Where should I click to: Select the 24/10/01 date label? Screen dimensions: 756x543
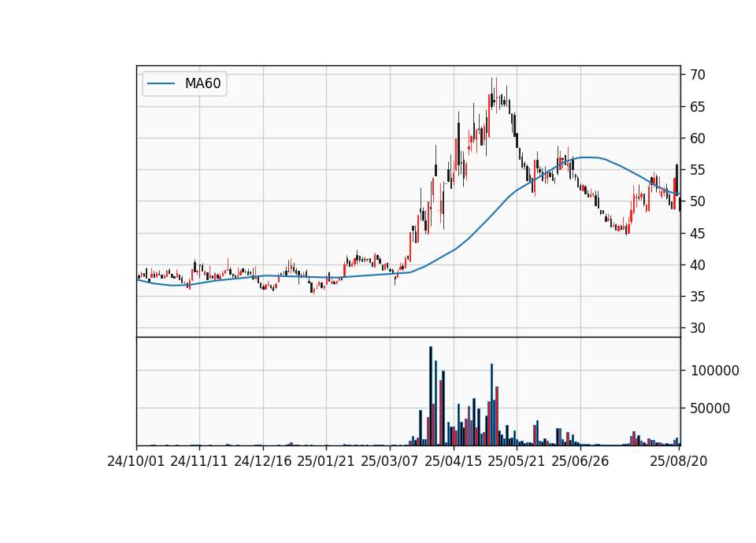click(136, 461)
